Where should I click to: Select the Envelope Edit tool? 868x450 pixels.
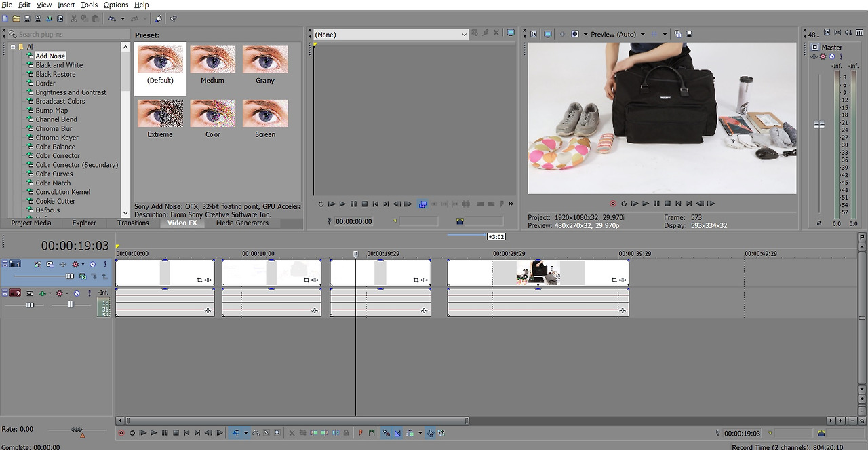click(256, 433)
